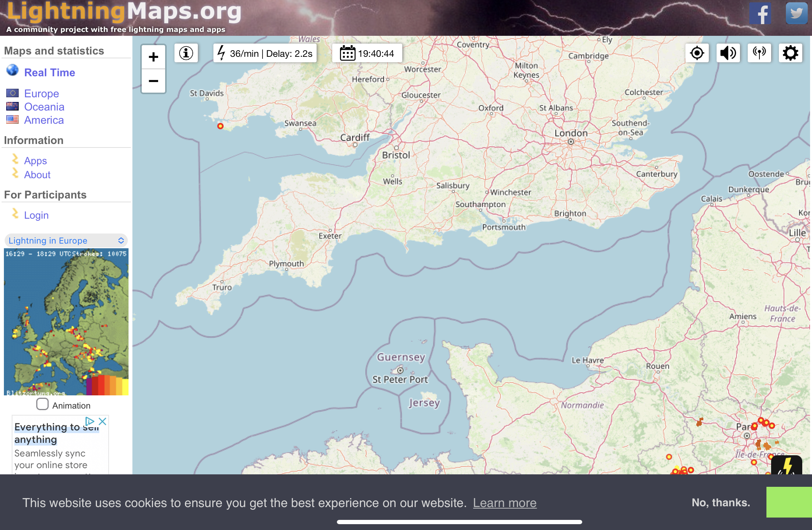
Task: Go to the About page
Action: click(37, 175)
